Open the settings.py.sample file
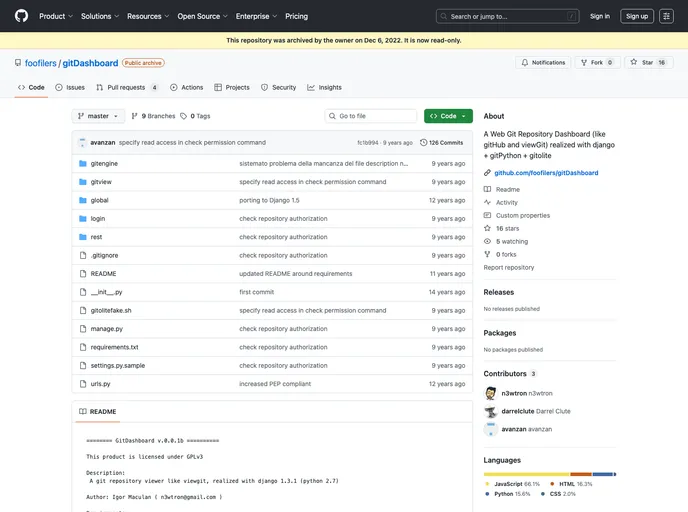Image resolution: width=688 pixels, height=512 pixels. (118, 365)
